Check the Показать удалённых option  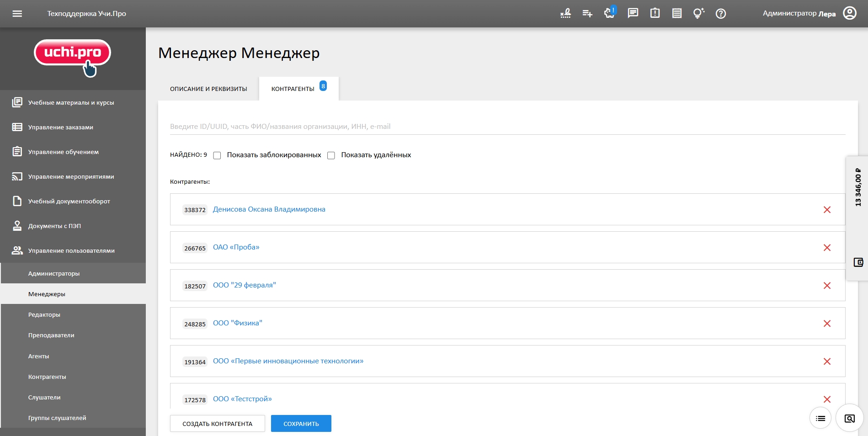331,155
